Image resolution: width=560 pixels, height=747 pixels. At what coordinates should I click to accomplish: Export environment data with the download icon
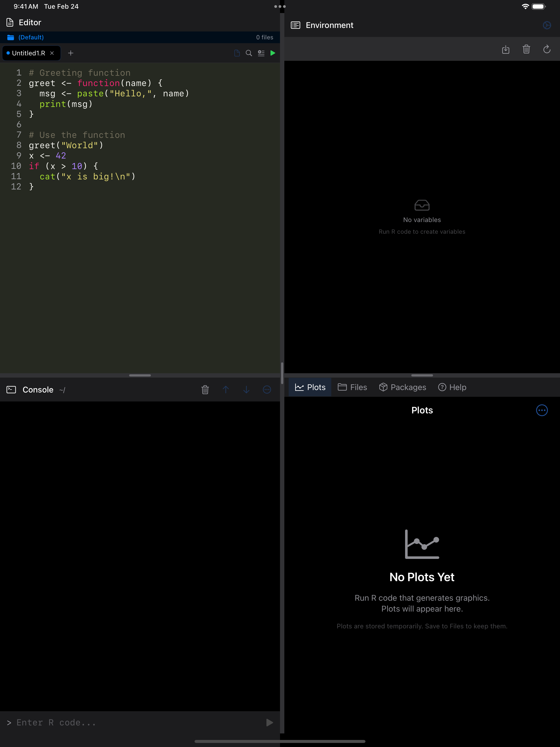click(506, 50)
